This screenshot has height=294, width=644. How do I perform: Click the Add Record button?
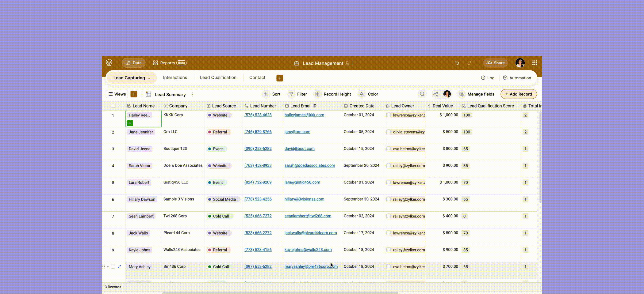pos(519,94)
